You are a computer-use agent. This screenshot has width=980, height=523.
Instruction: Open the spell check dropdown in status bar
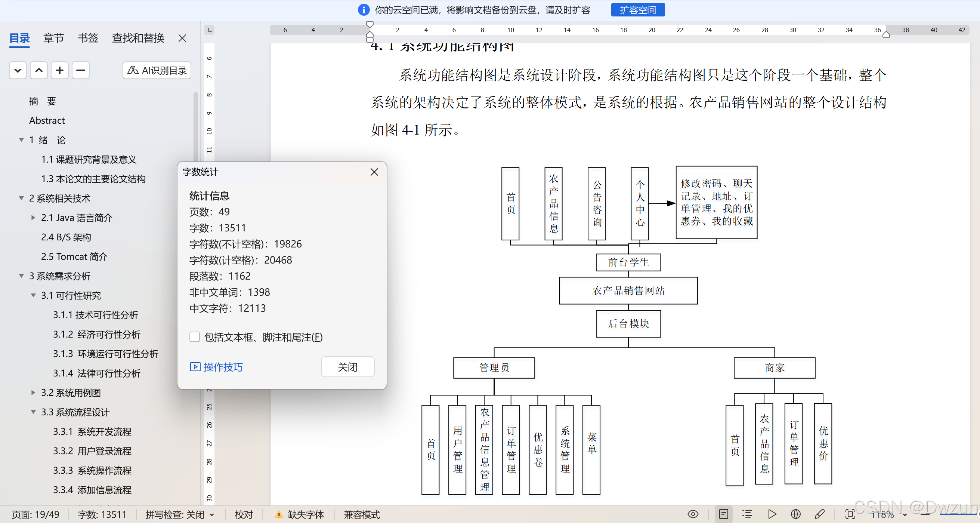[212, 515]
